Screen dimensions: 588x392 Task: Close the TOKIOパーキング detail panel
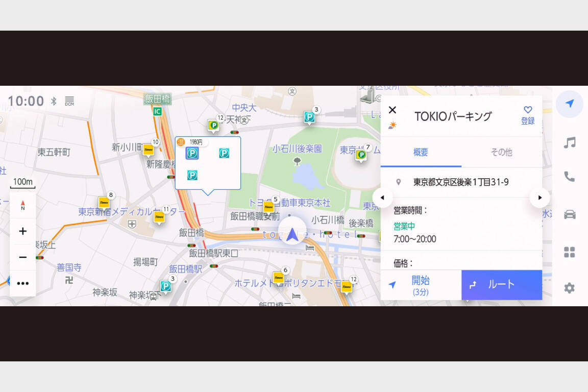point(393,110)
